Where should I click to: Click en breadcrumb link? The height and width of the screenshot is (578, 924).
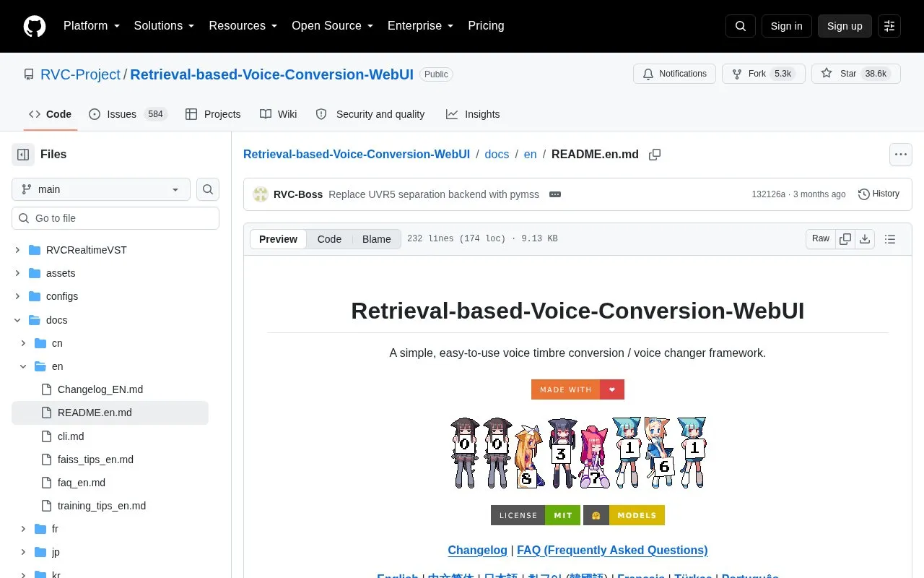(530, 154)
